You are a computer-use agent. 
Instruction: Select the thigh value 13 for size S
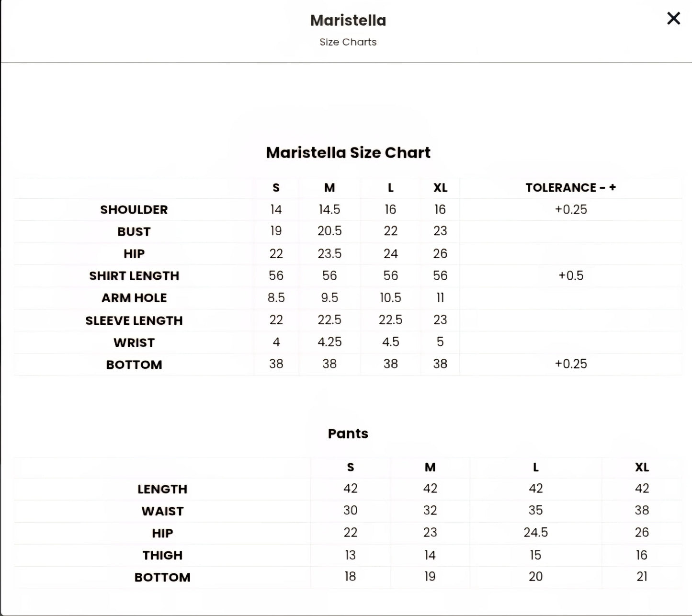click(350, 555)
